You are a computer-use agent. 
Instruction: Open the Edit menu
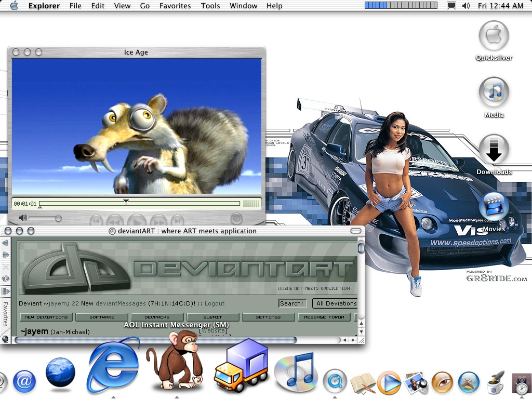pyautogui.click(x=98, y=6)
